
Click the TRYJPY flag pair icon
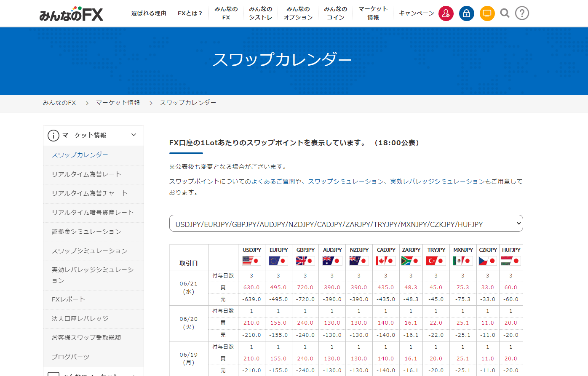tap(436, 261)
